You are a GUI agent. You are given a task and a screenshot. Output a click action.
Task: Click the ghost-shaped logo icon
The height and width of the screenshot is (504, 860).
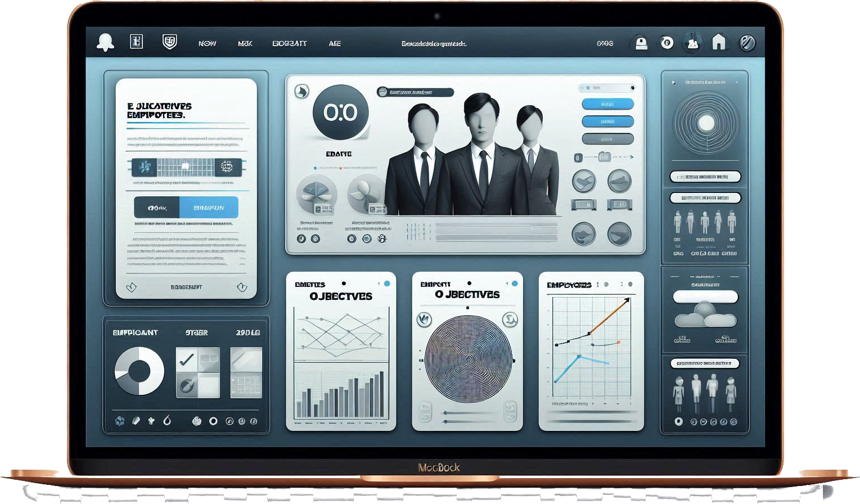(x=105, y=42)
